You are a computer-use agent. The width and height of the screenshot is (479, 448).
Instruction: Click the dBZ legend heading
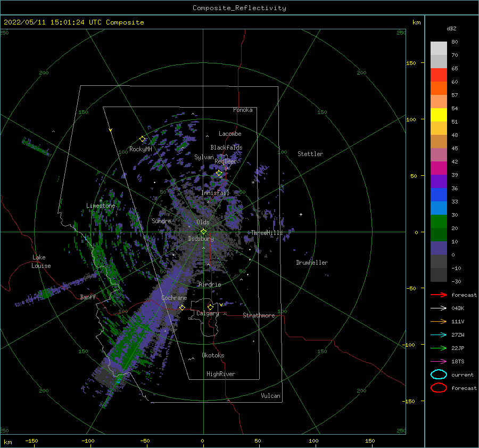pos(451,28)
